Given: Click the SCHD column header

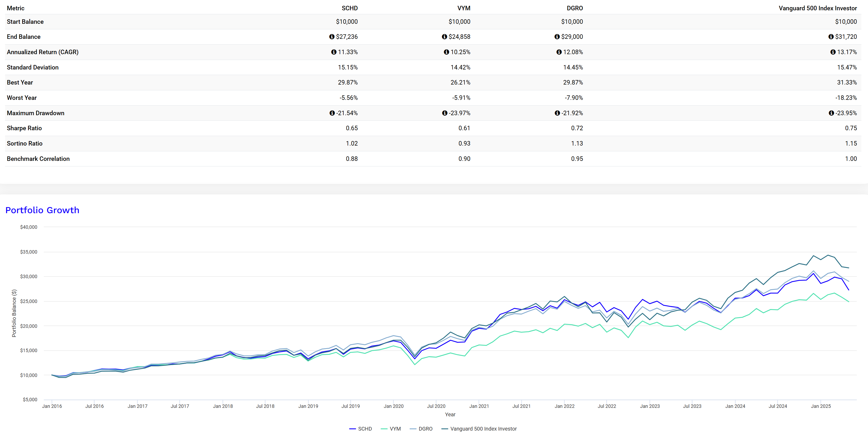Looking at the screenshot, I should 349,8.
